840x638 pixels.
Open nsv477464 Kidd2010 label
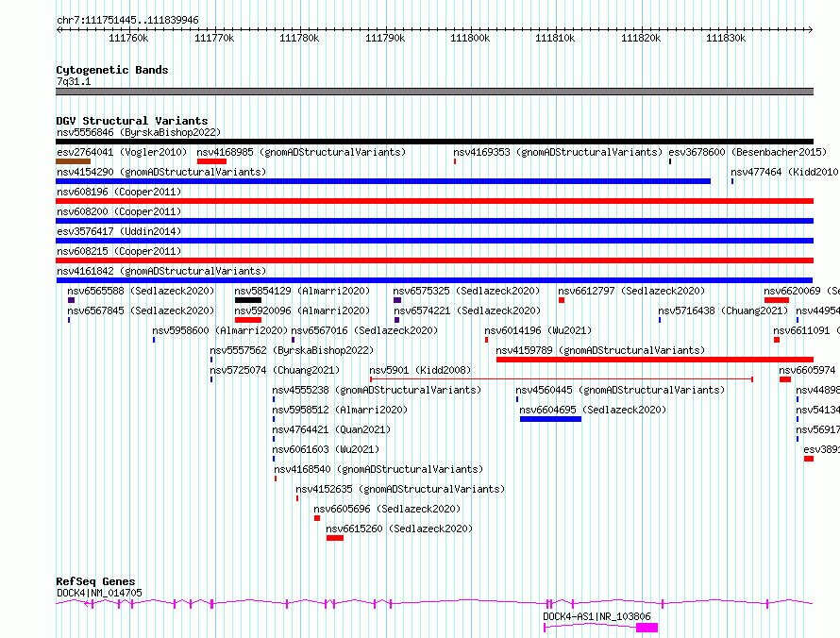click(785, 172)
